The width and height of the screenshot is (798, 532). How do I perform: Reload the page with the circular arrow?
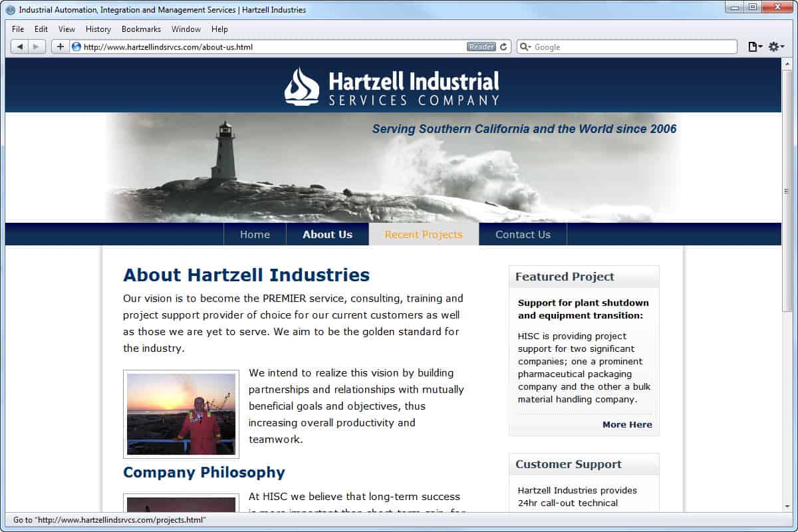503,47
